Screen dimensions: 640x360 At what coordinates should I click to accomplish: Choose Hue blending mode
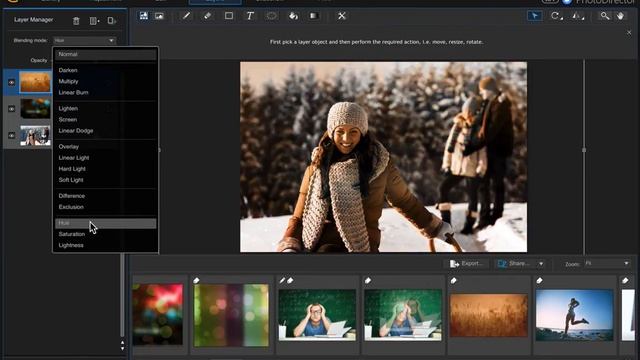click(x=106, y=223)
